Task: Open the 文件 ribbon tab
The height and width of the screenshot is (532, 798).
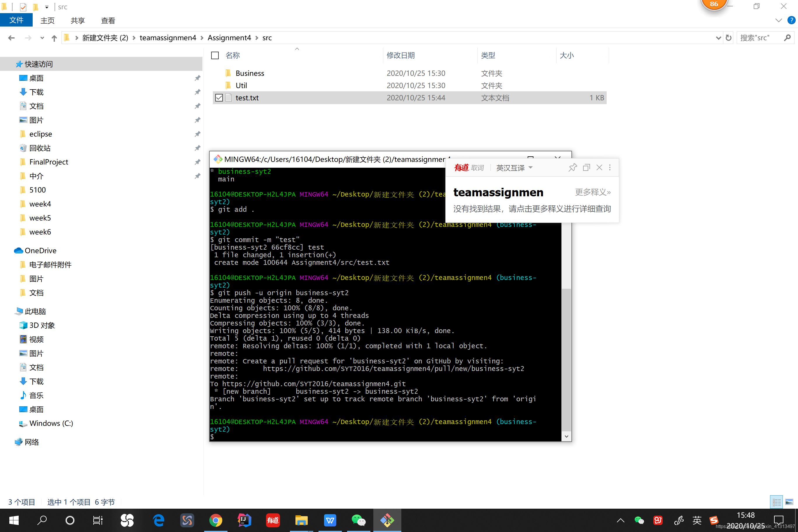Action: [16, 20]
